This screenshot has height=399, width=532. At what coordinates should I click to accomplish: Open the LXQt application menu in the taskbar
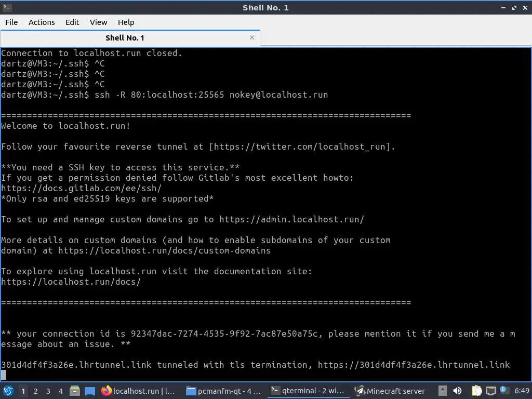click(8, 391)
